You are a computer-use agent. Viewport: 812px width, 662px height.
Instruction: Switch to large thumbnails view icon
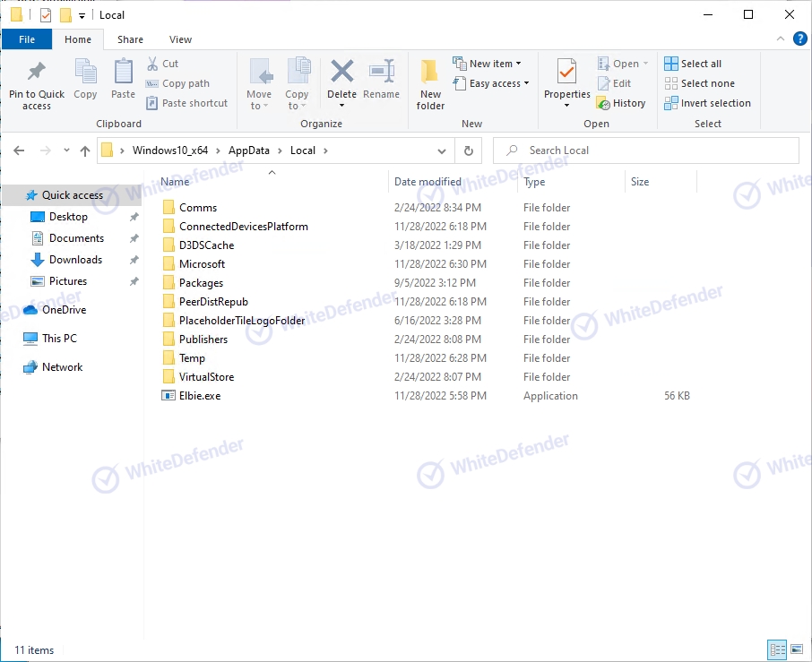tap(797, 649)
